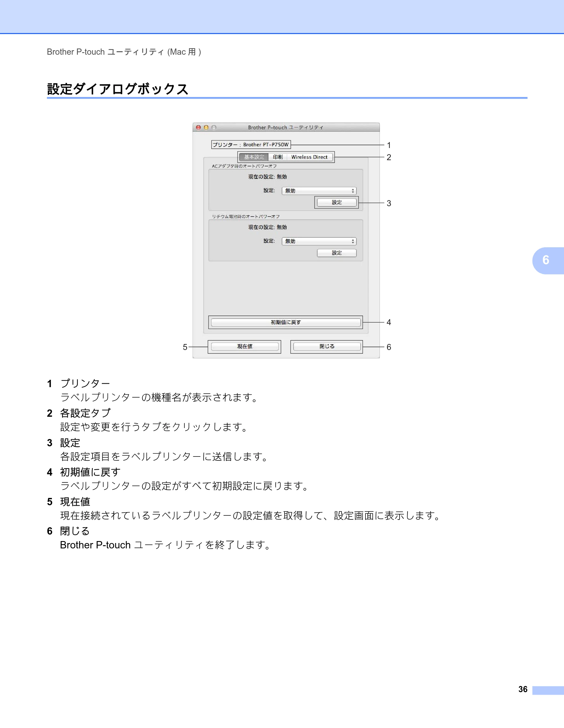
Task: Click the ACアダプタ時のオートパワーオフ heading
Action: pyautogui.click(x=244, y=166)
